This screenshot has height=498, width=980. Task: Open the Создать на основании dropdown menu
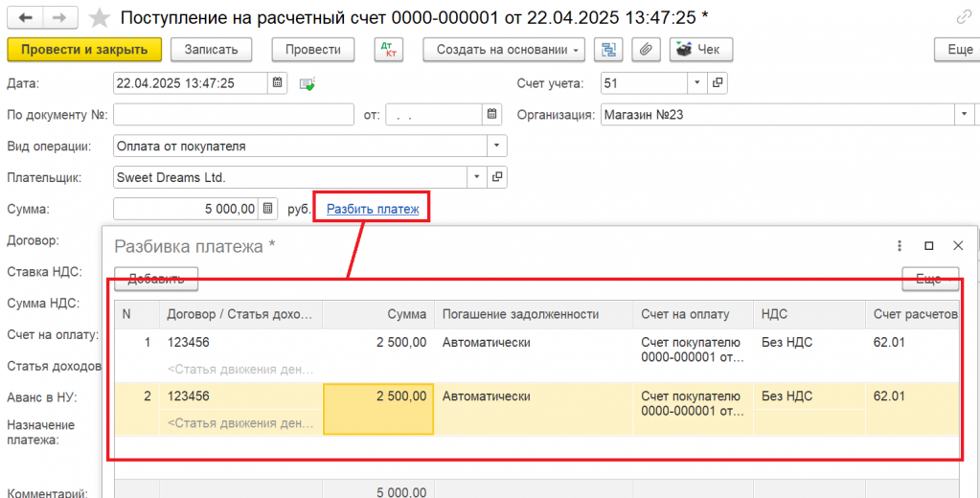pyautogui.click(x=504, y=50)
